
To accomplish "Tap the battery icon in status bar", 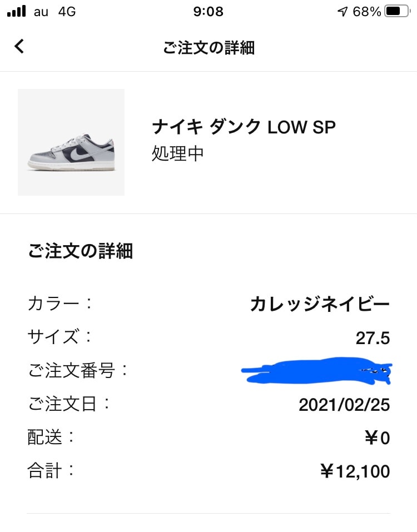I will coord(396,12).
